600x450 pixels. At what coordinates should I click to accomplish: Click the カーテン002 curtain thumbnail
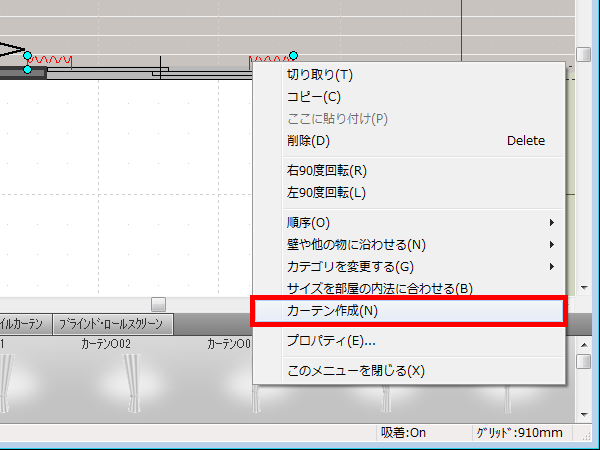click(128, 380)
